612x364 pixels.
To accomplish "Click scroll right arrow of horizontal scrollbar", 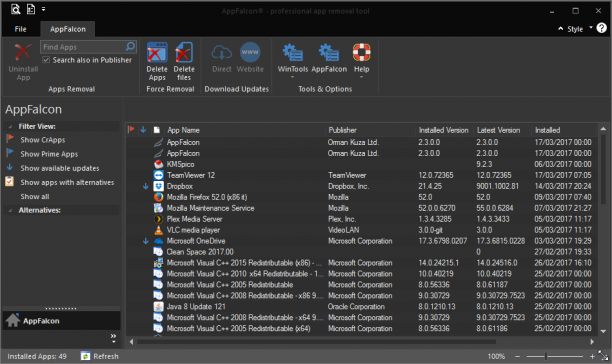I will coord(592,342).
